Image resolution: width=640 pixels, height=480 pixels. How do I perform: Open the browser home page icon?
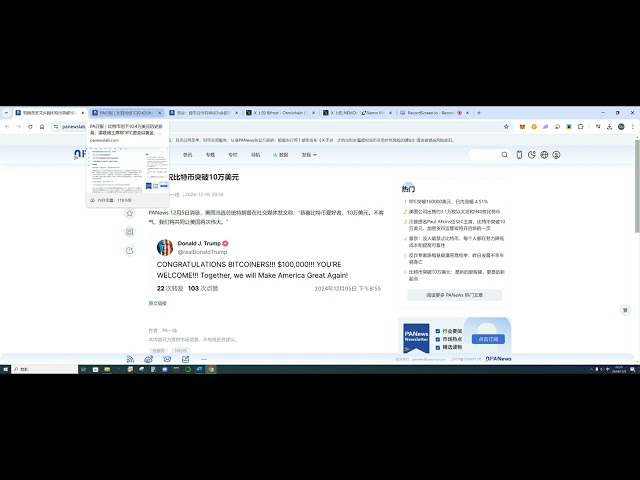(42, 127)
